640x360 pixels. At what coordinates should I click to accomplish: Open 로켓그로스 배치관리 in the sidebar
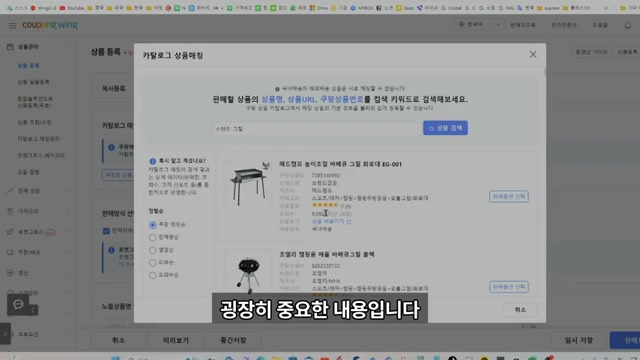pos(41,156)
